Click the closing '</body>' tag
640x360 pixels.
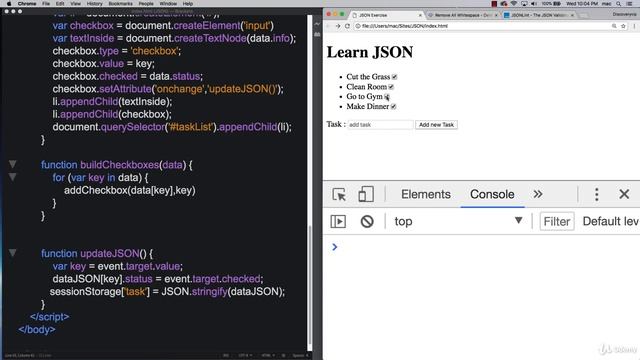point(37,329)
